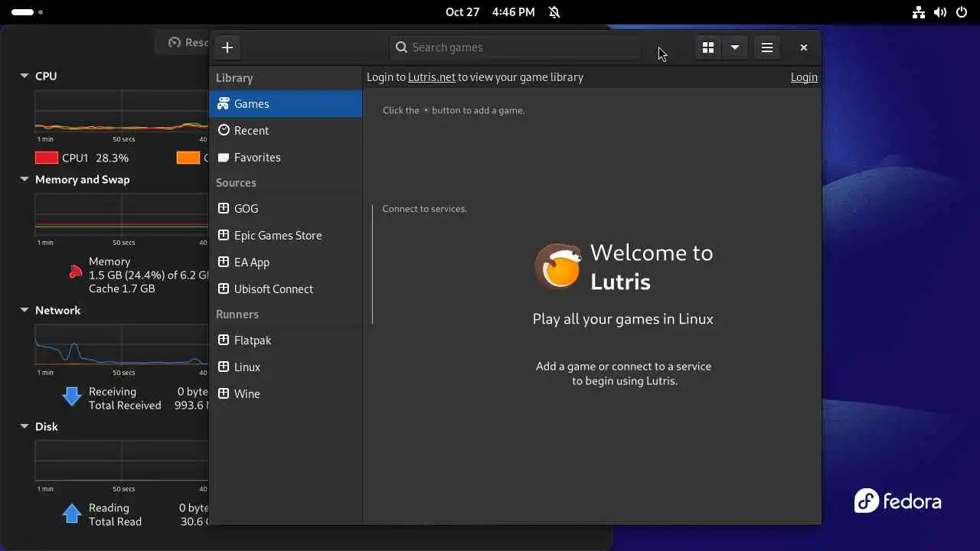Select the Flatpak runner

tap(286, 340)
